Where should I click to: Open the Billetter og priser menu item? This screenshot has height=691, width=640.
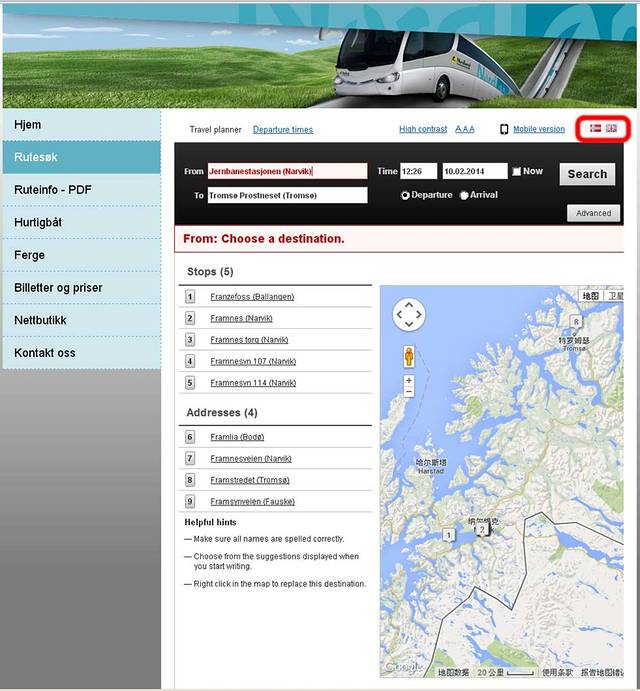[x=81, y=288]
